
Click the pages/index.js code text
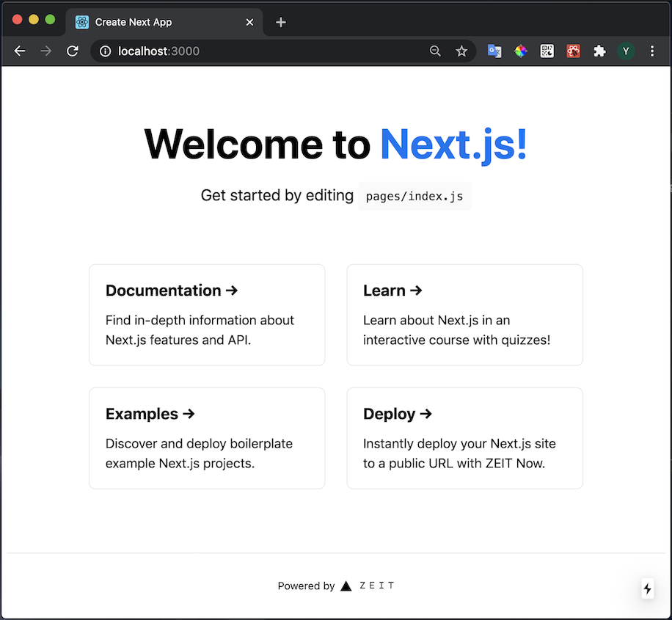click(414, 196)
